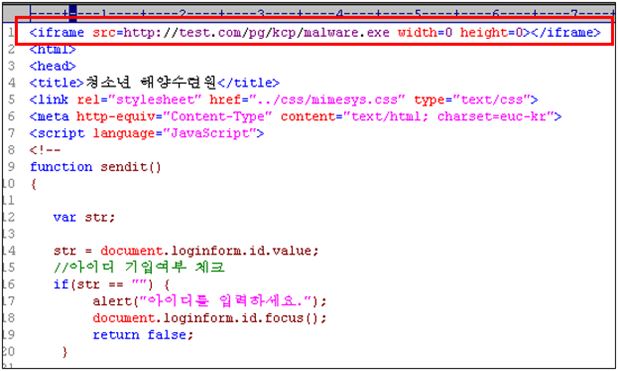618x371 pixels.
Task: Click the var str; statement
Action: [x=84, y=217]
